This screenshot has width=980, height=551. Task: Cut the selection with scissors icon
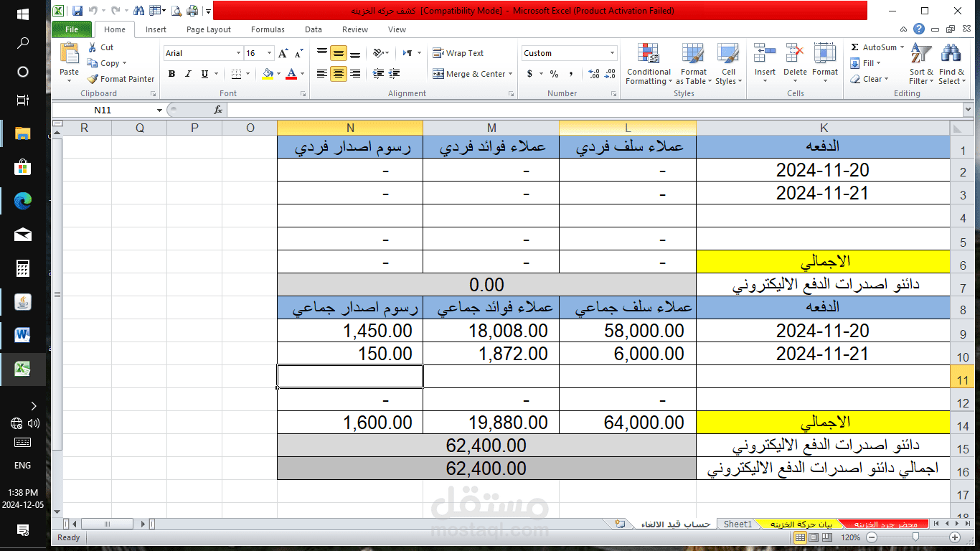coord(100,47)
